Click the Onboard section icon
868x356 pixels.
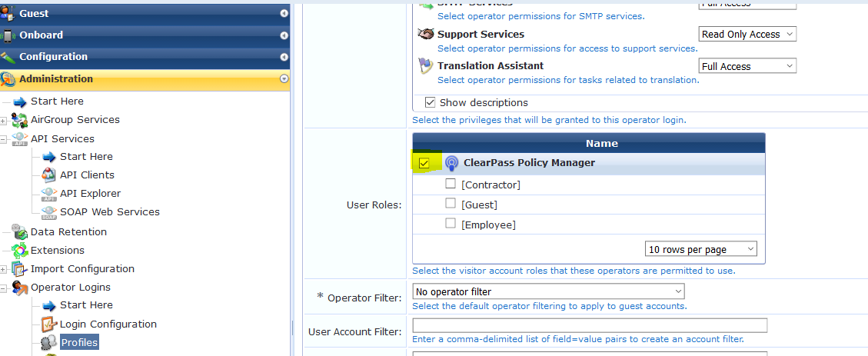pos(7,35)
